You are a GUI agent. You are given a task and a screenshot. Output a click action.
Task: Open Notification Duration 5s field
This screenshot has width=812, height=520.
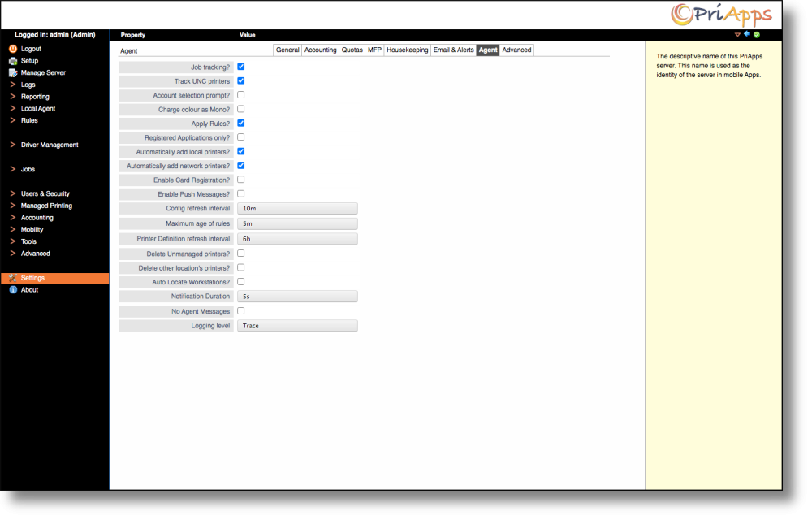(297, 297)
